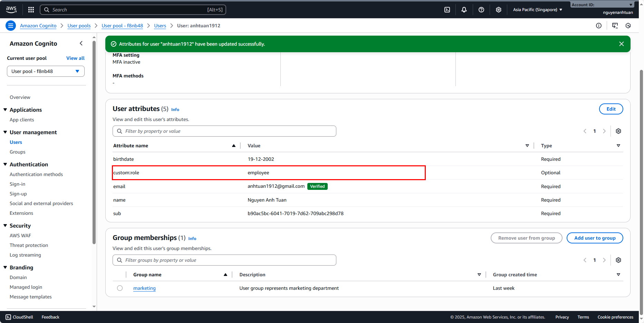
Task: Toggle the hamburger navigation menu
Action: (x=11, y=26)
